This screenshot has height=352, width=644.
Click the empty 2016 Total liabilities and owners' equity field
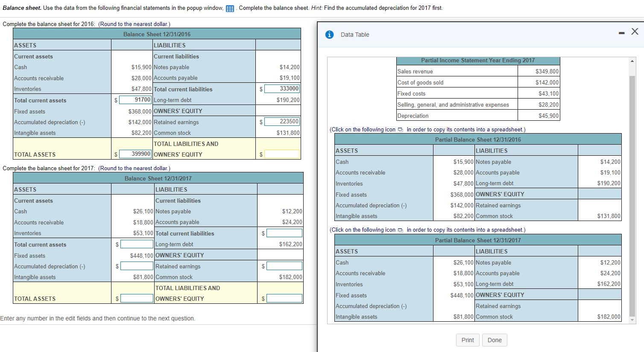point(283,154)
